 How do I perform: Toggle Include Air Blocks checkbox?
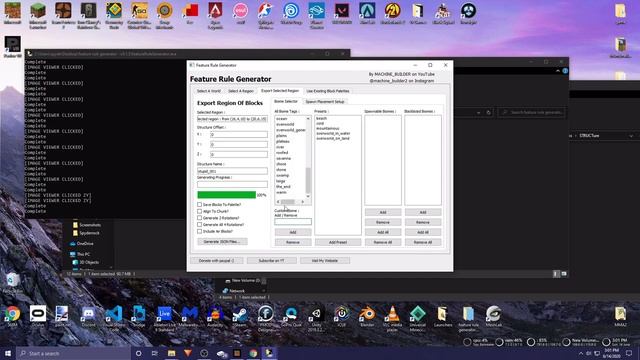[x=200, y=231]
